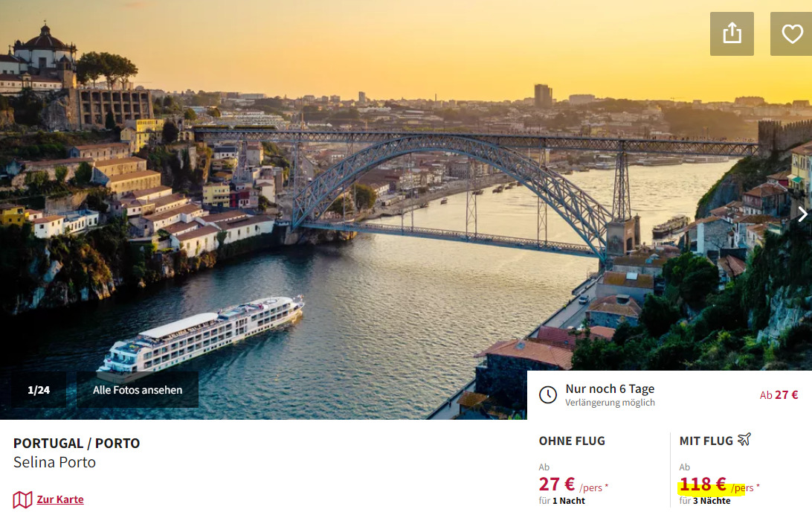812x515 pixels.
Task: Click the 1/24 photo counter
Action: click(39, 390)
